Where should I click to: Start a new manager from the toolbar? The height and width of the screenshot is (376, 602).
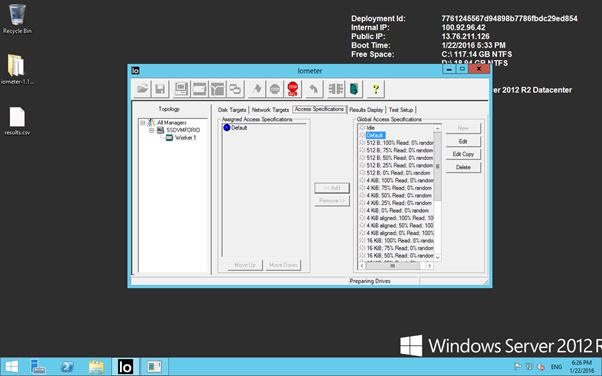(x=181, y=89)
